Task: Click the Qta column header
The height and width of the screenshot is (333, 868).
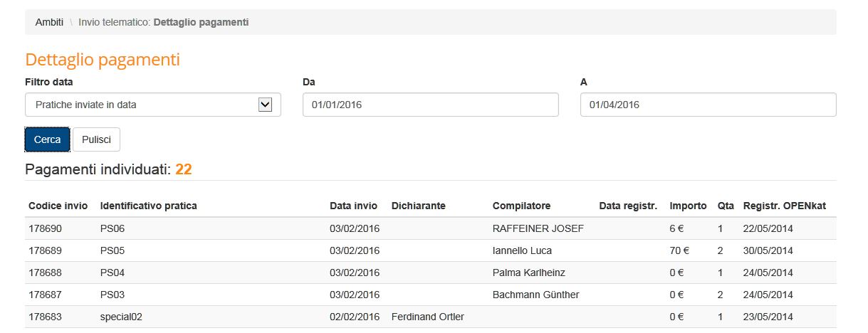Action: pos(726,206)
